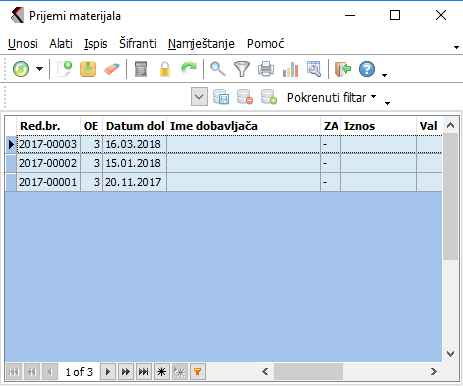Open the Namještanje menu

pyautogui.click(x=201, y=44)
